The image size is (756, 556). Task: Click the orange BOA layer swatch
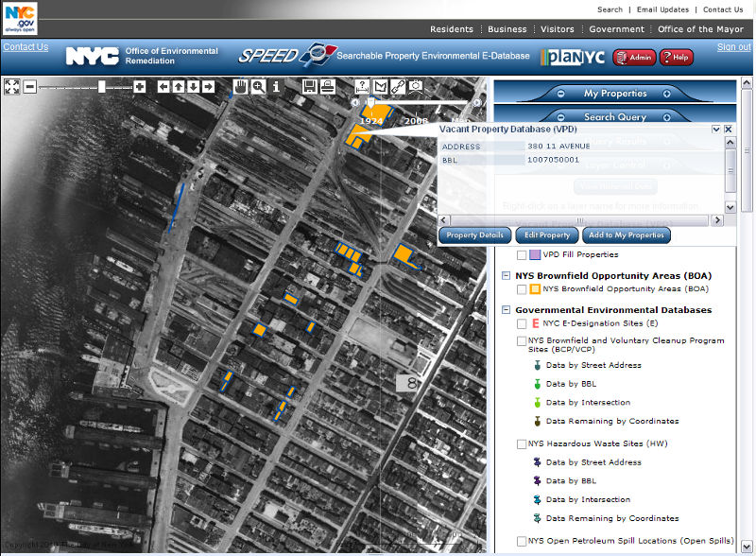tap(535, 289)
